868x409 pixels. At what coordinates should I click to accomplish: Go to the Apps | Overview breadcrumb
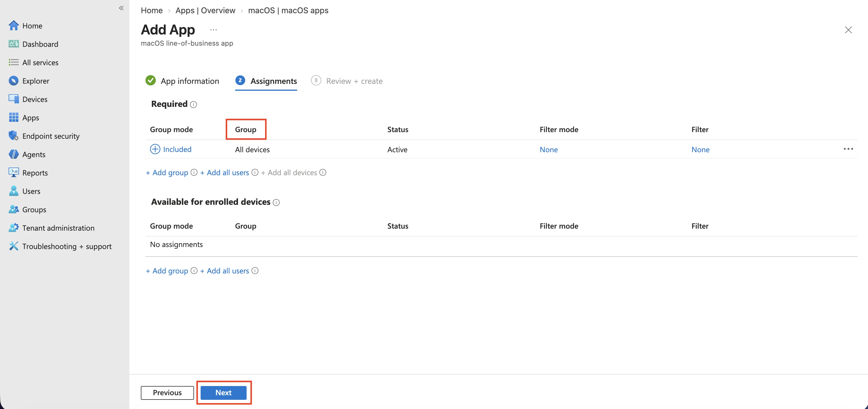205,10
